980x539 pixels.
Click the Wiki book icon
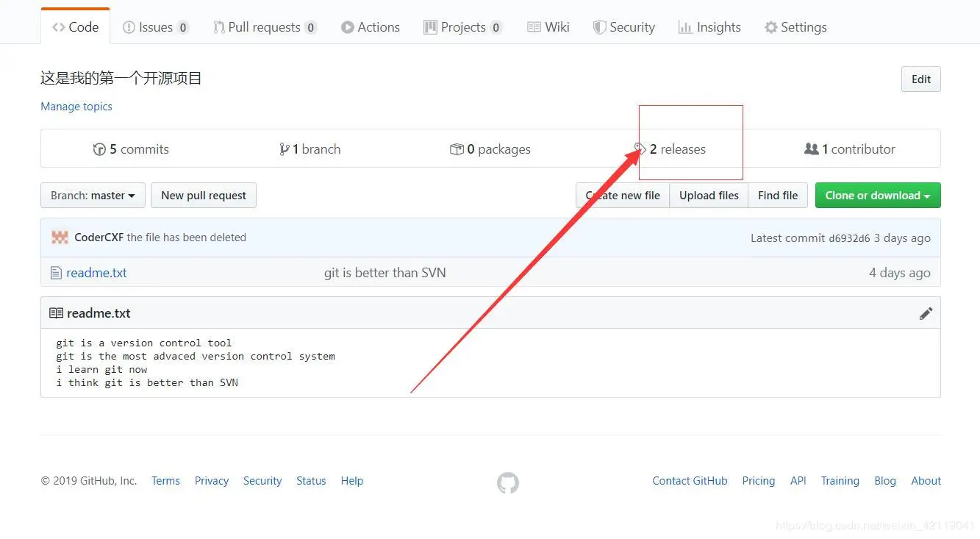[534, 27]
